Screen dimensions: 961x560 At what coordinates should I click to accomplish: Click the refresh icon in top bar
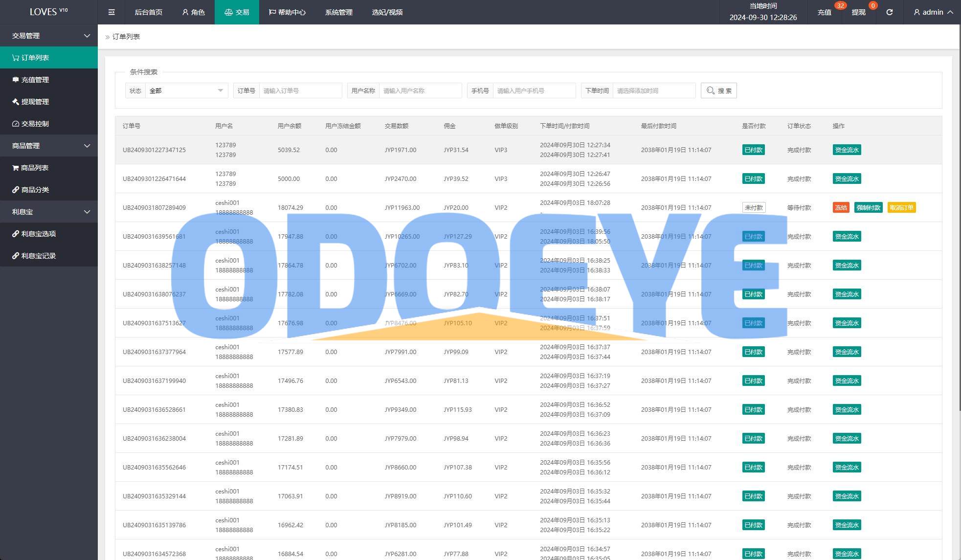pyautogui.click(x=889, y=12)
